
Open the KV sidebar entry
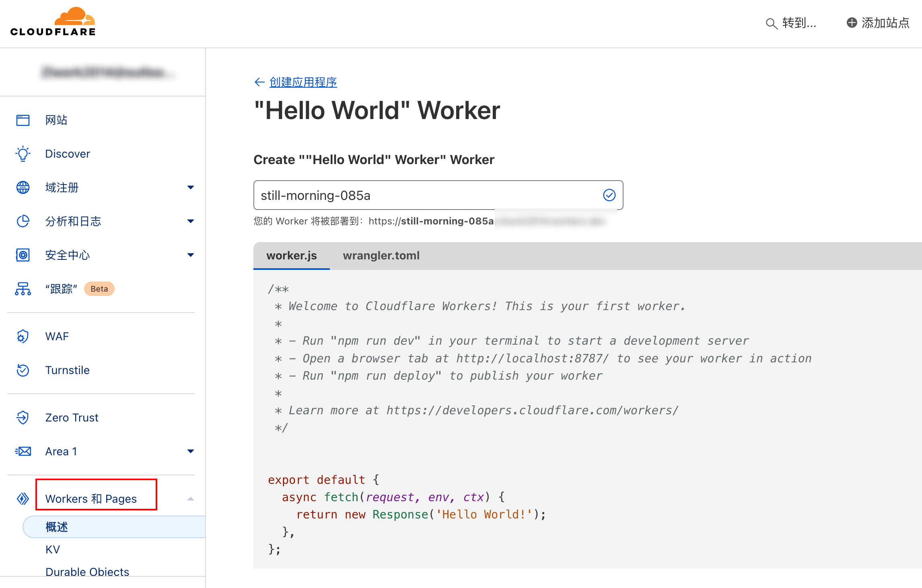[x=53, y=549]
